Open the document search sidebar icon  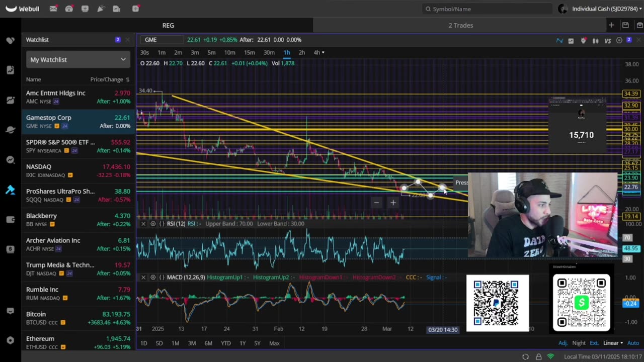tap(10, 70)
